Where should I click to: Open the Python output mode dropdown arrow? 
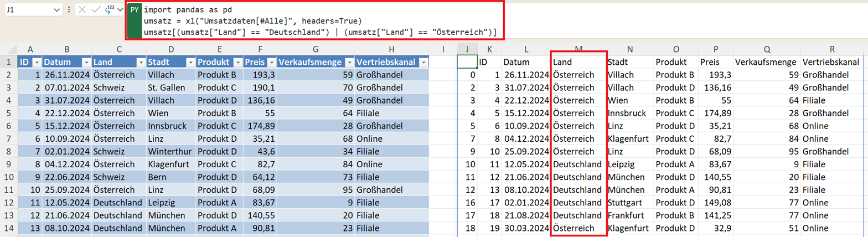point(119,10)
